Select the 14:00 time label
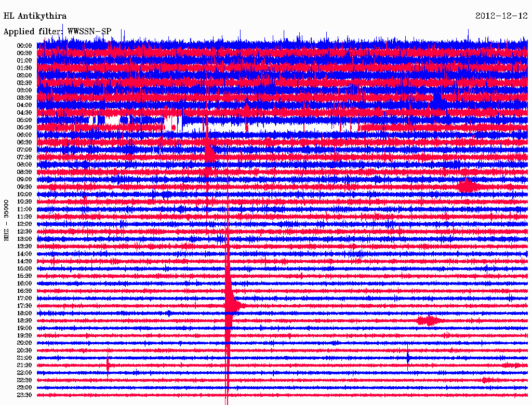532x405 pixels. pyautogui.click(x=24, y=254)
